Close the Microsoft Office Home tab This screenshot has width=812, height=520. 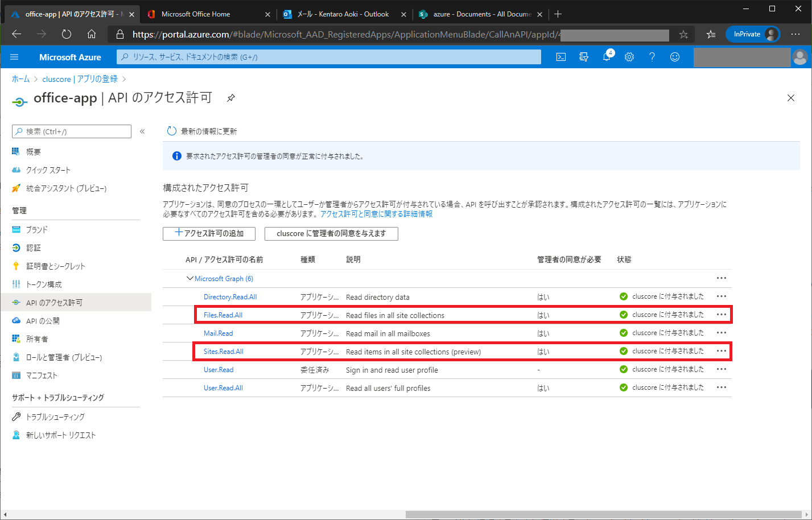tap(267, 14)
